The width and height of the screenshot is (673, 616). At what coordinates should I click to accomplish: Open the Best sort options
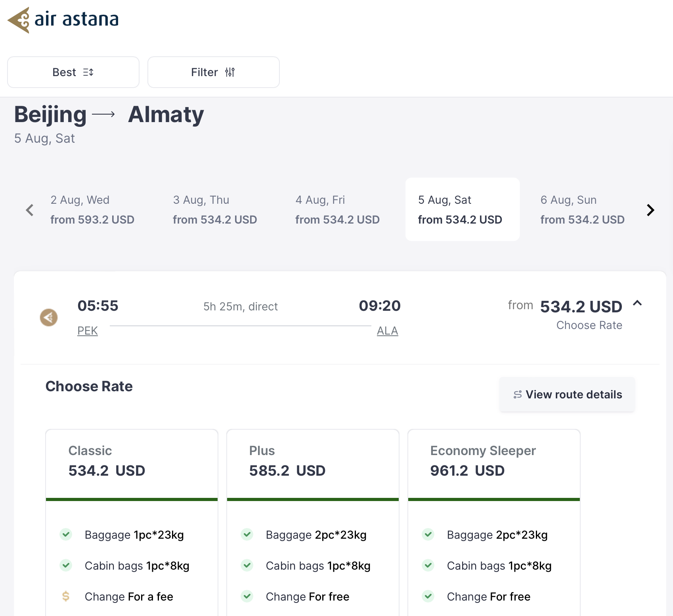[73, 72]
